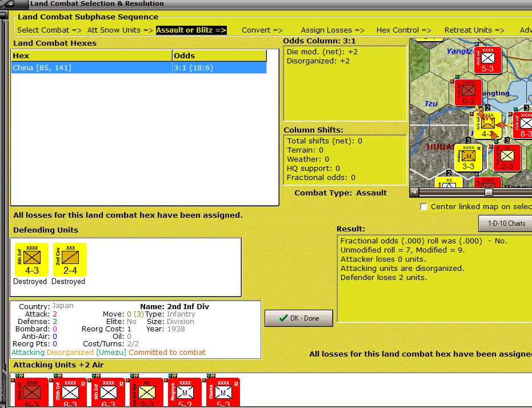
Task: Click the 'Combat Type: Assault' label
Action: [x=341, y=193]
